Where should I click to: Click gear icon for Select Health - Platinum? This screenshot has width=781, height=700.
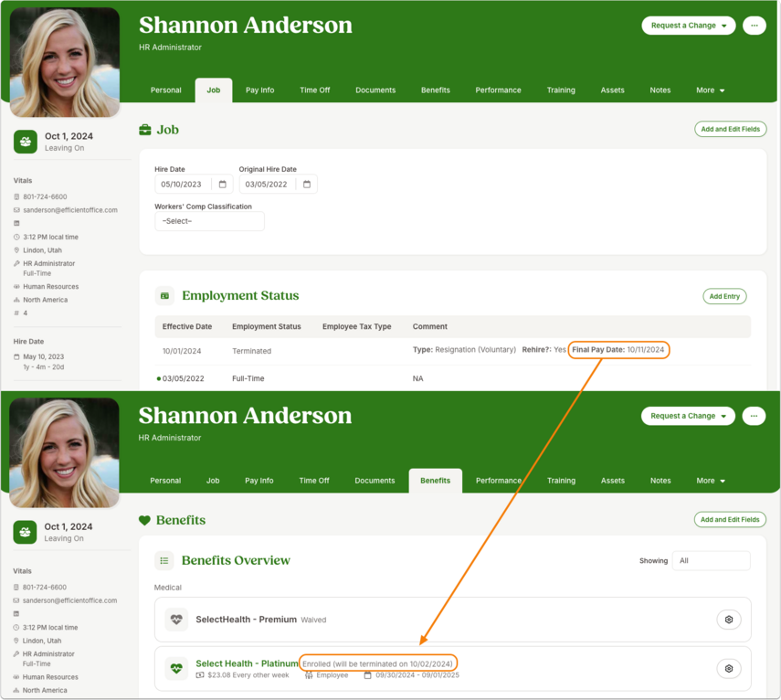click(729, 669)
